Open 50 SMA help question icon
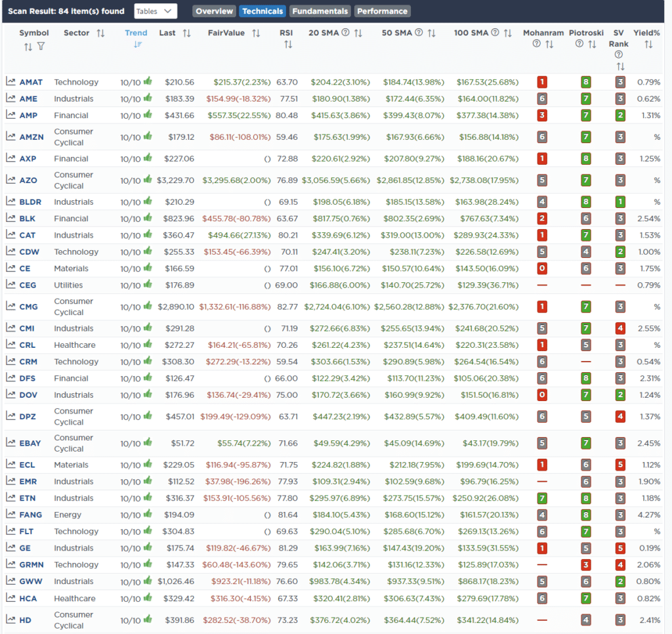The image size is (672, 634). [x=419, y=33]
